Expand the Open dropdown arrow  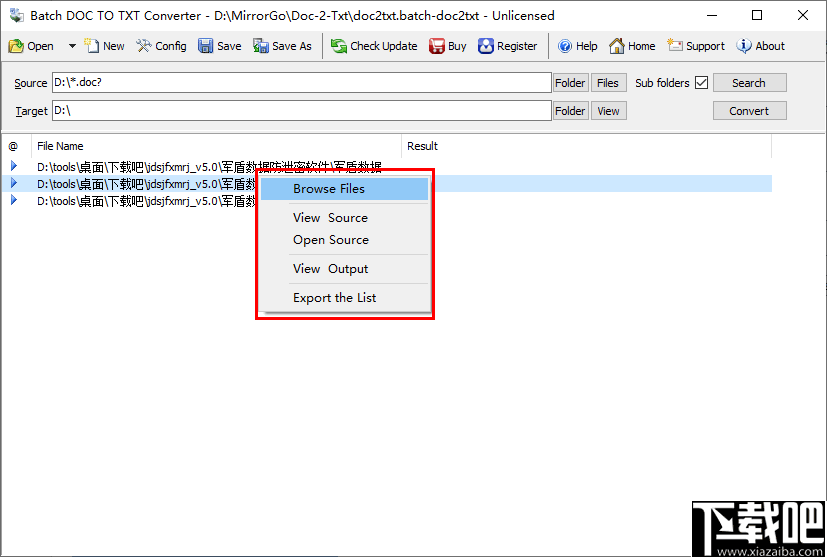[72, 46]
